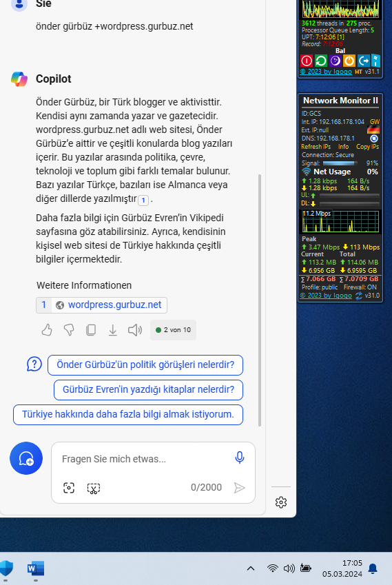Export the response using the download icon
The height and width of the screenshot is (585, 392).
[x=112, y=330]
